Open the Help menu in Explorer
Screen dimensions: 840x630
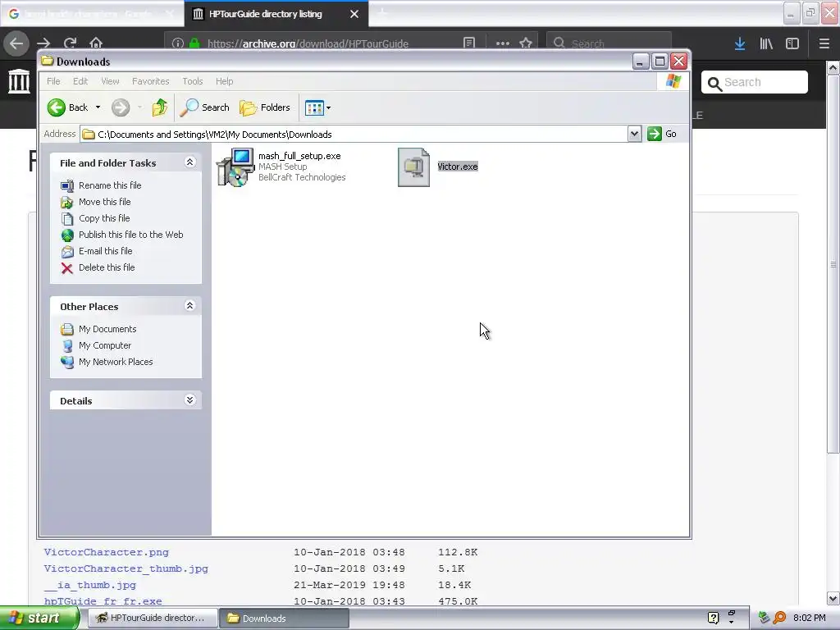click(225, 81)
